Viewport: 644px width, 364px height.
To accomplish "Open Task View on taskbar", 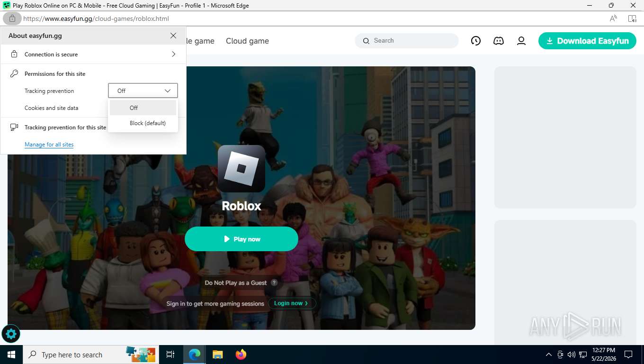I will pos(170,355).
